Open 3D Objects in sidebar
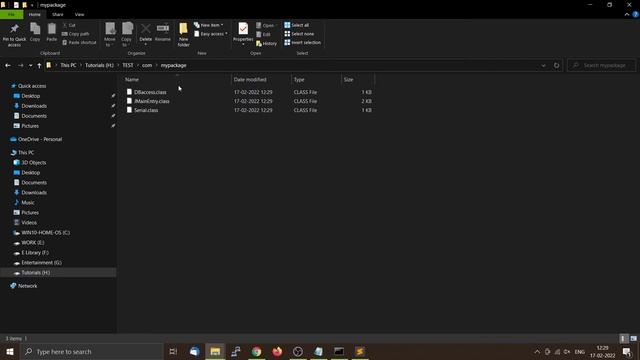The width and height of the screenshot is (640, 360). click(33, 162)
